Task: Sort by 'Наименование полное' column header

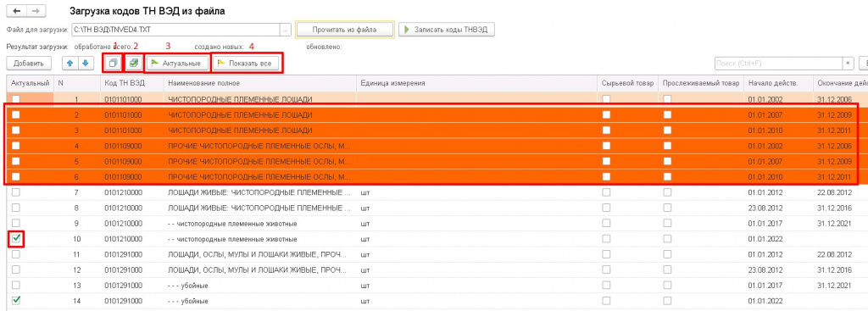Action: coord(260,83)
